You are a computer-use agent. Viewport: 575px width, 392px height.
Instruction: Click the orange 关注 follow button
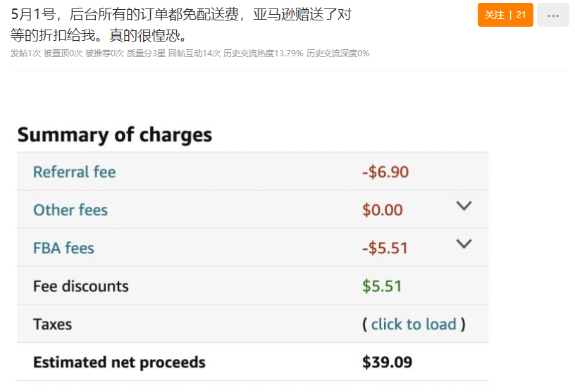tap(505, 15)
